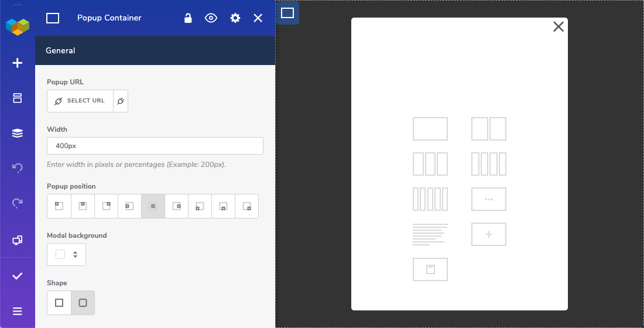Click the checkmark save icon

point(18,276)
